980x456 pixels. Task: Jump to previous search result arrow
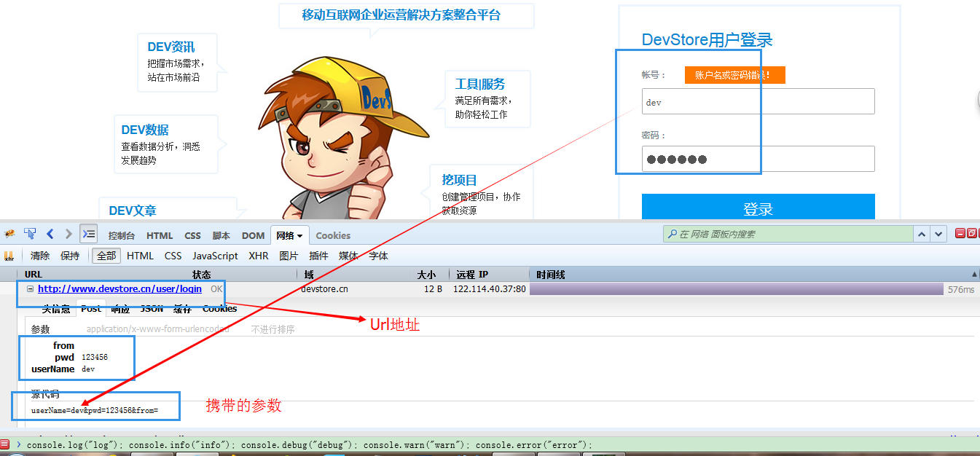[922, 235]
